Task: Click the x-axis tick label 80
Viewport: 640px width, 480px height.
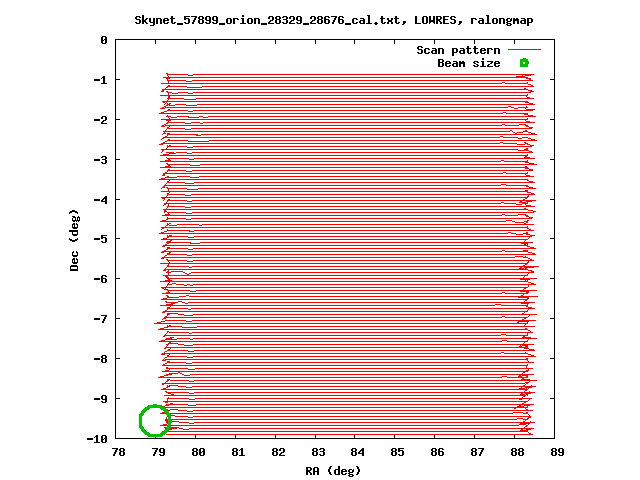Action: 198,452
